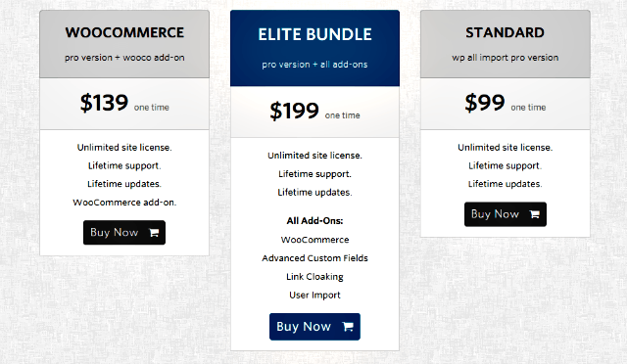627x364 pixels.
Task: Click the Link Cloaking add-on text
Action: coord(314,277)
